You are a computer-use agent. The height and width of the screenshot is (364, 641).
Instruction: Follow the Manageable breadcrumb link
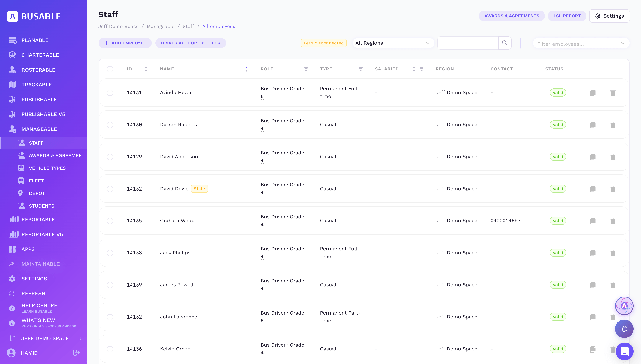pyautogui.click(x=161, y=27)
